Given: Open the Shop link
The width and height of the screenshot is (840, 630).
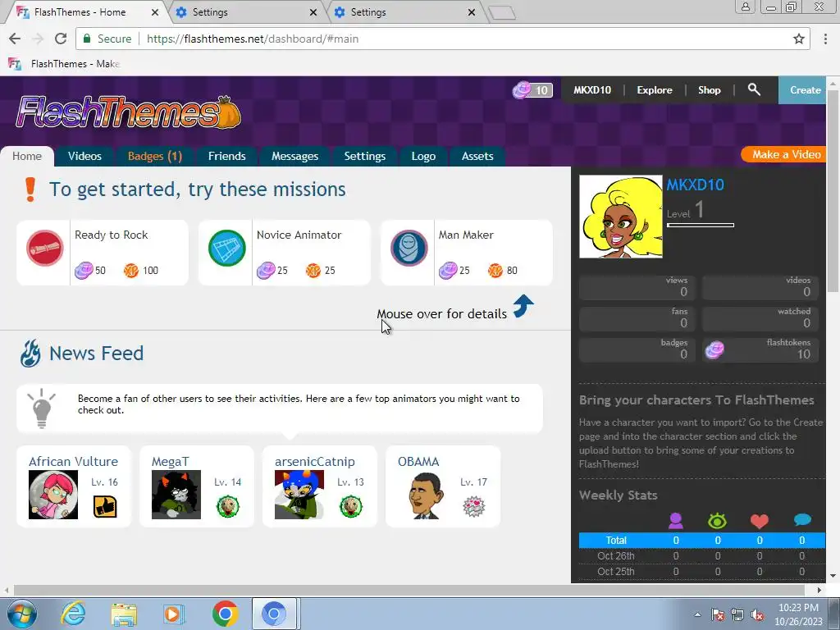Looking at the screenshot, I should tap(709, 90).
